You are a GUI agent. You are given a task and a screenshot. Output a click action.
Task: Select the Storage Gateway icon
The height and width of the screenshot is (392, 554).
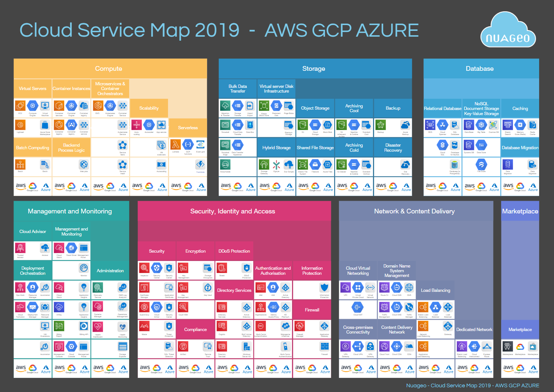click(264, 164)
